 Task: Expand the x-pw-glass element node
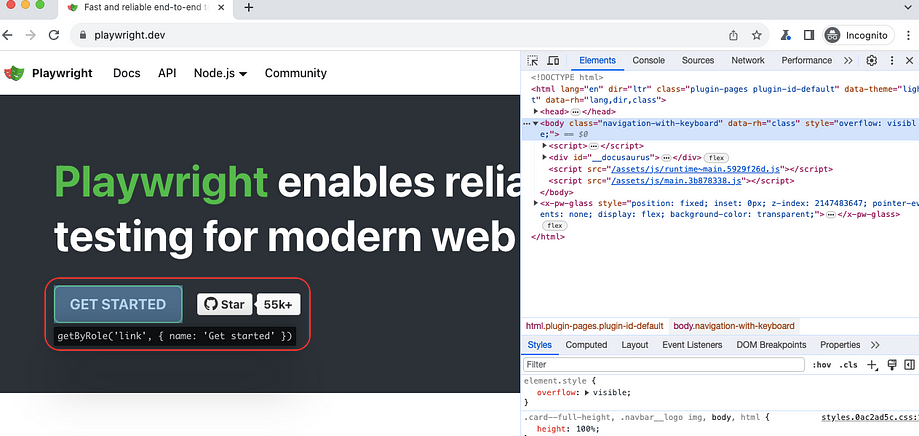[x=536, y=203]
